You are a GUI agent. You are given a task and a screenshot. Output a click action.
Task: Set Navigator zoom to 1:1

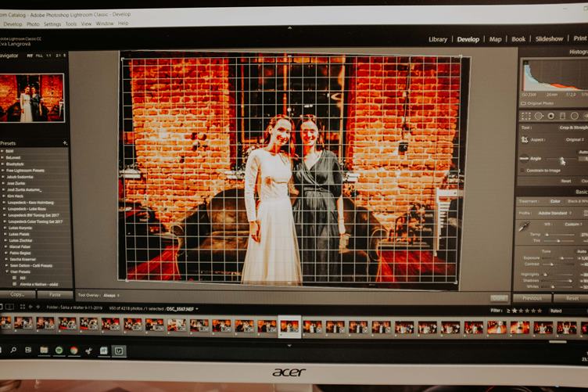[48, 56]
